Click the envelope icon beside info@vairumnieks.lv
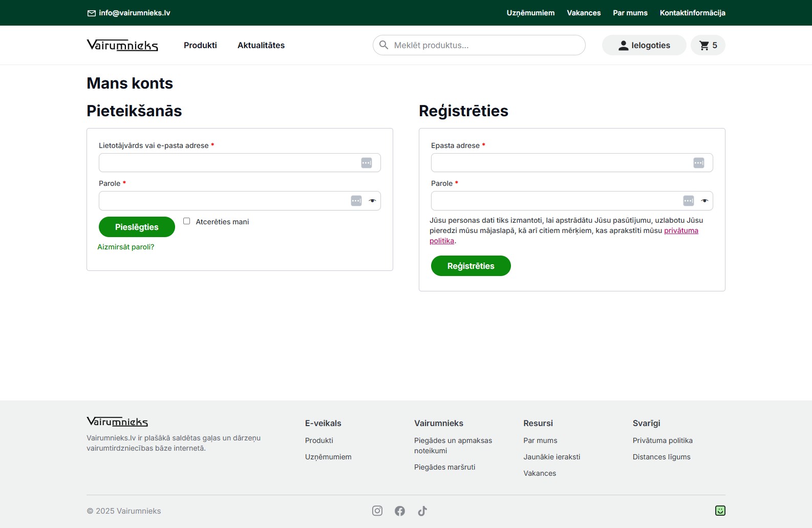This screenshot has width=812, height=528. click(92, 13)
